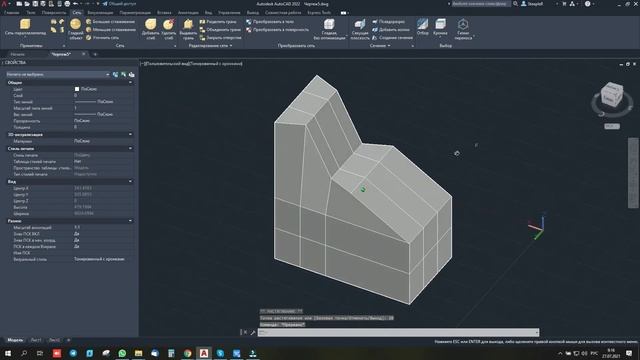The height and width of the screenshot is (360, 640).
Task: Switch to the Лист1 layout tab
Action: click(x=36, y=340)
